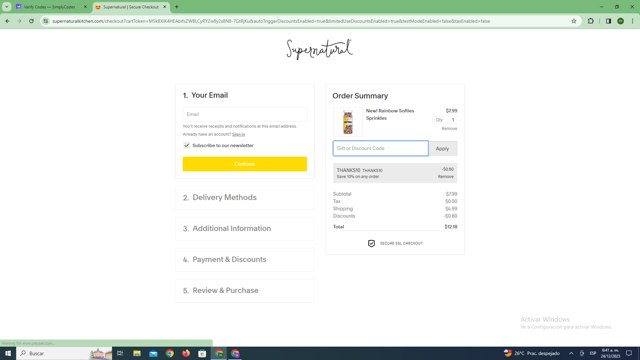Open Task View on the taskbar
This screenshot has width=640, height=360.
point(120,353)
